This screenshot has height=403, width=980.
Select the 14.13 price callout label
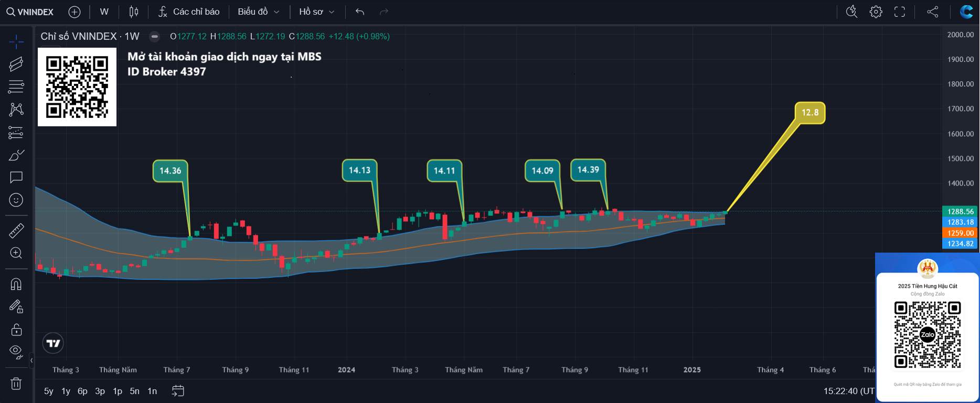[x=360, y=170]
